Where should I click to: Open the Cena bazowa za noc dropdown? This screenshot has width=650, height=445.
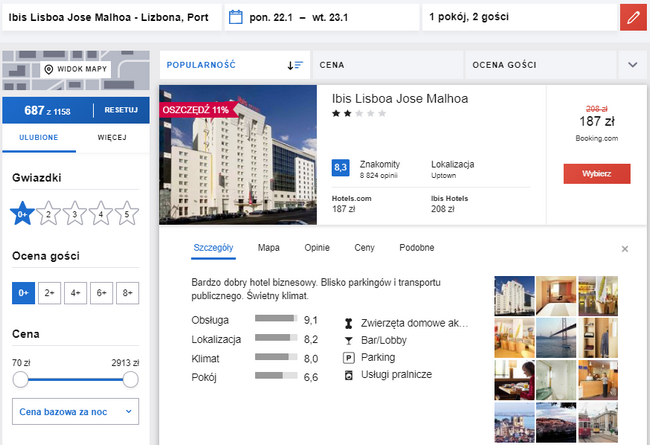click(x=75, y=411)
